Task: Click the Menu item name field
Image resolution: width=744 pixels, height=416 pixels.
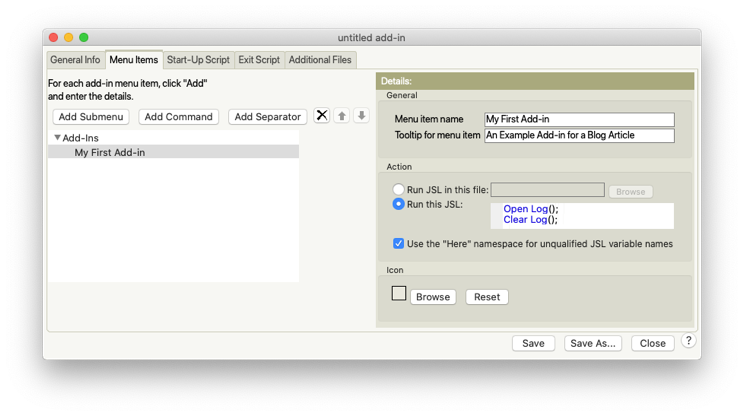Action: (x=579, y=120)
